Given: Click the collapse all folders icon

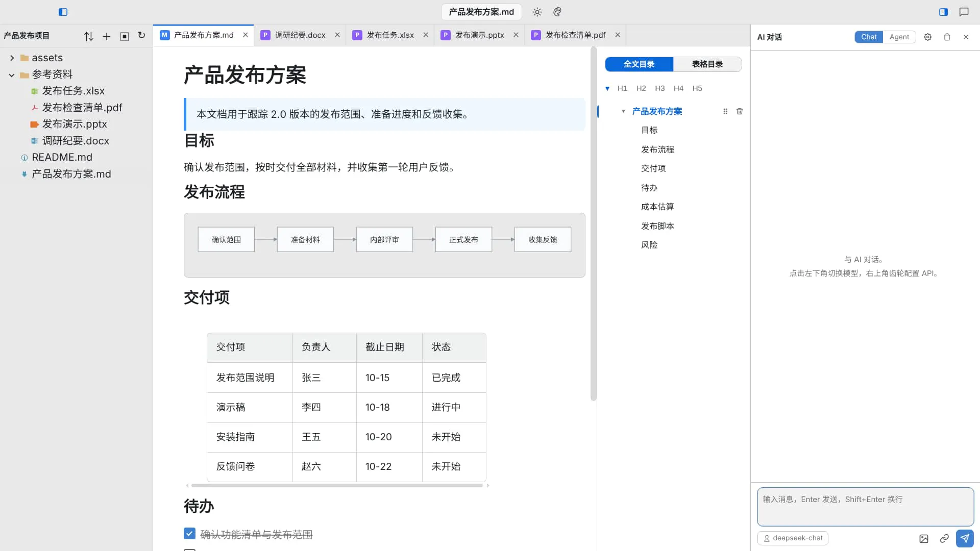Looking at the screenshot, I should [125, 36].
